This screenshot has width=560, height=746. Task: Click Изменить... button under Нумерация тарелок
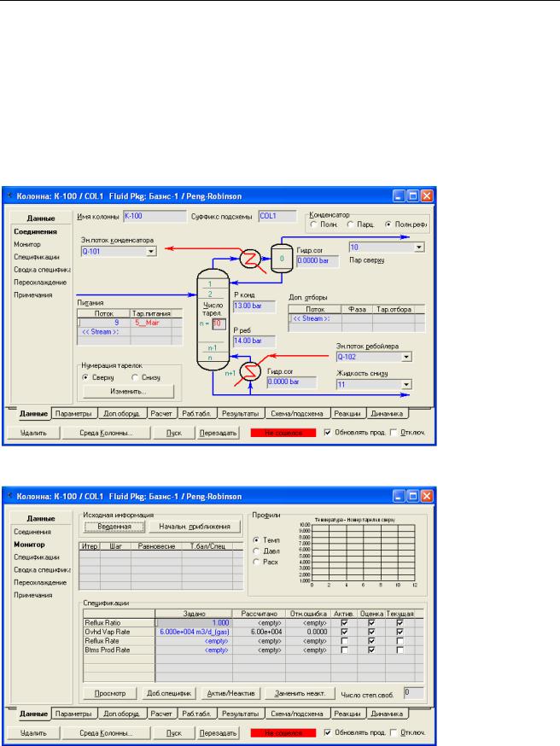tap(128, 392)
